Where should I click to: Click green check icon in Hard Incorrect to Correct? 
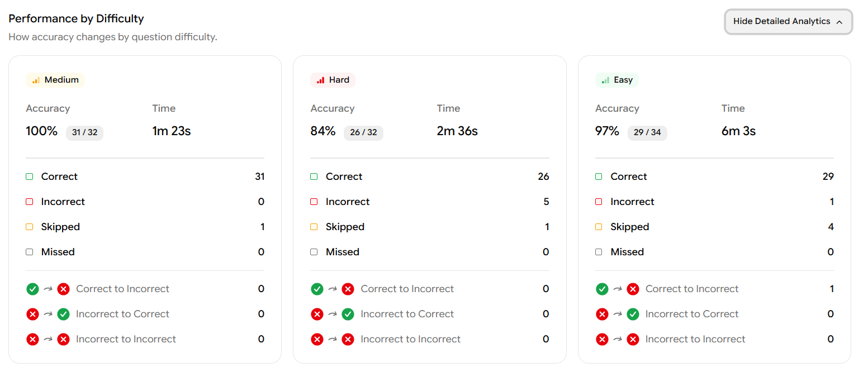[x=348, y=314]
